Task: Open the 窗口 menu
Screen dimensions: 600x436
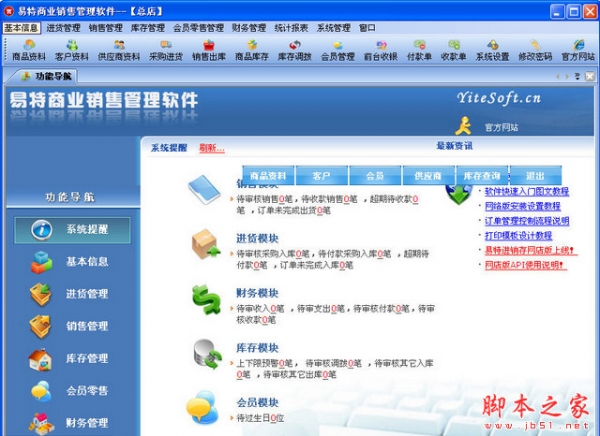Action: 367,28
